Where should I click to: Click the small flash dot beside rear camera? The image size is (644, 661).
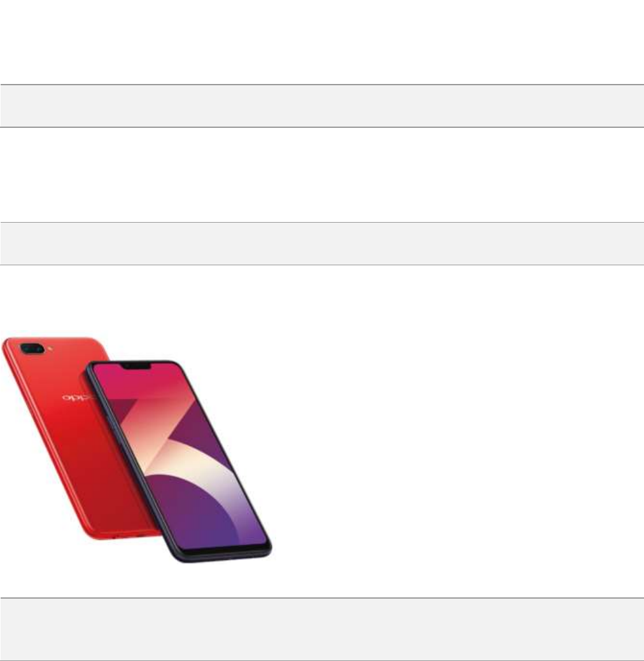(x=51, y=349)
